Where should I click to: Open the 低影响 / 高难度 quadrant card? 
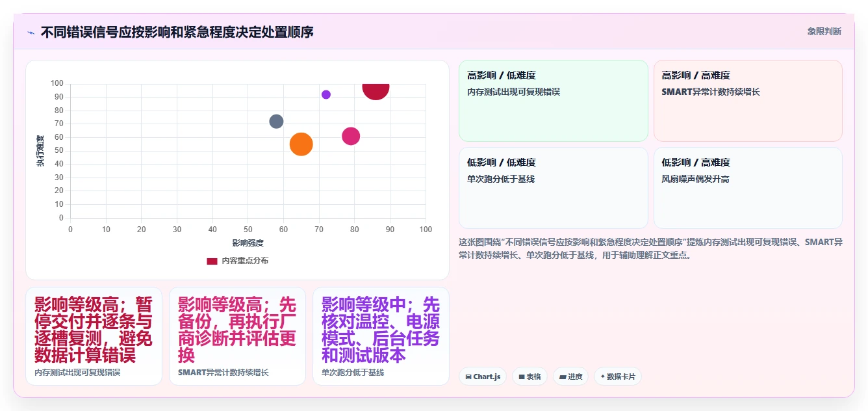pyautogui.click(x=748, y=188)
